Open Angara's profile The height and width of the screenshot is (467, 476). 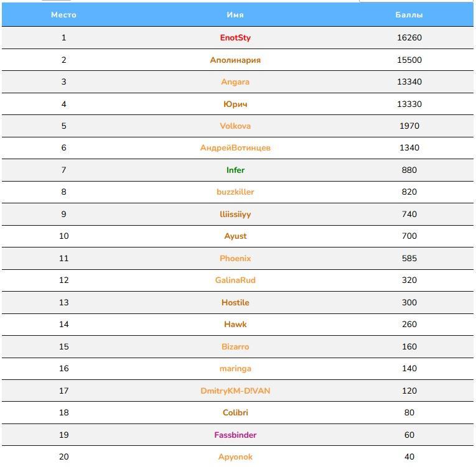click(x=235, y=82)
